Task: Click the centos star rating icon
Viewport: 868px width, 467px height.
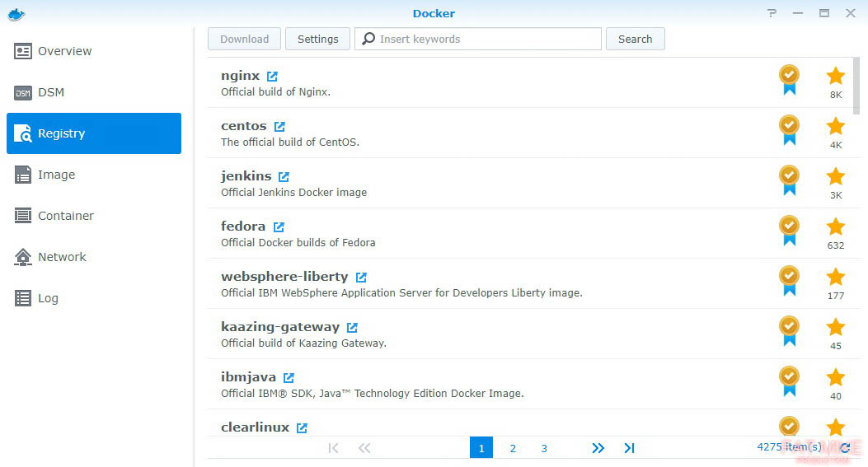Action: click(836, 126)
